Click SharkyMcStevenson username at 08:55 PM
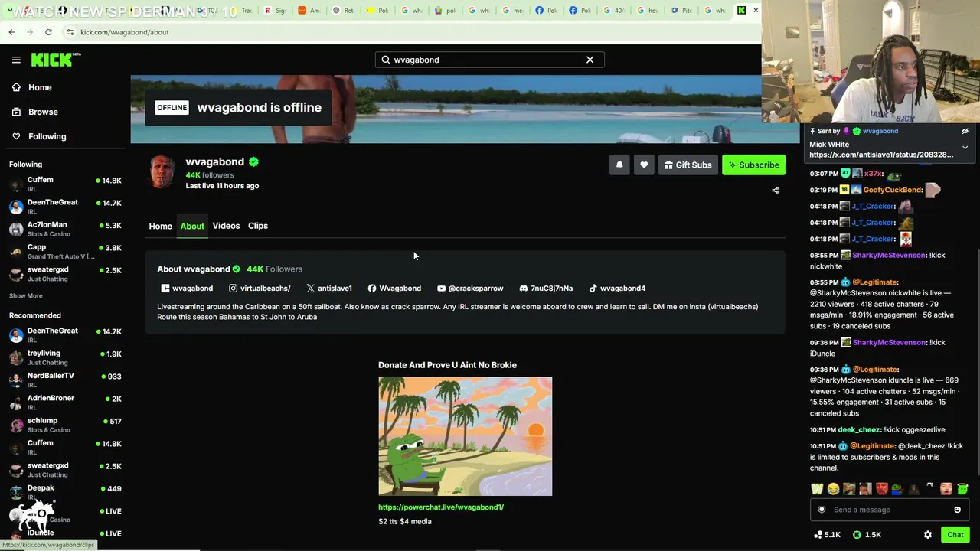This screenshot has width=980, height=551. click(x=888, y=255)
